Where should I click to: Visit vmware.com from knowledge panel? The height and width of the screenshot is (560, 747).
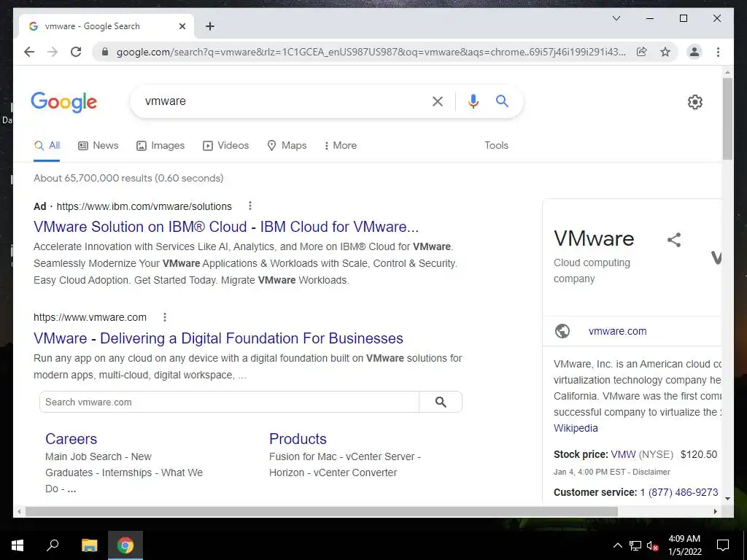click(617, 331)
